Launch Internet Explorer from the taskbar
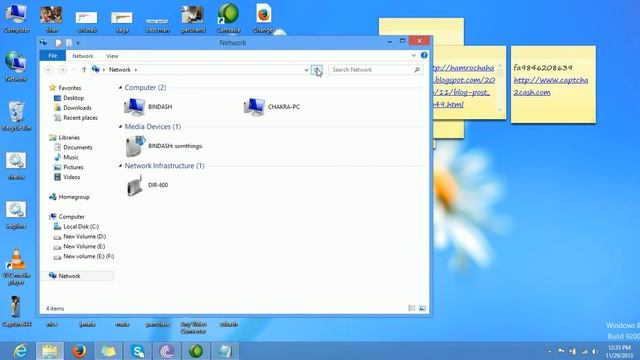Viewport: 640px width, 360px height. click(20, 351)
